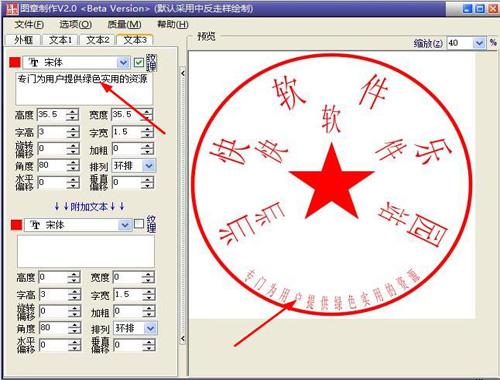500x380 pixels.
Task: Adjust the top 角度 spinner showing 80
Action: click(72, 165)
